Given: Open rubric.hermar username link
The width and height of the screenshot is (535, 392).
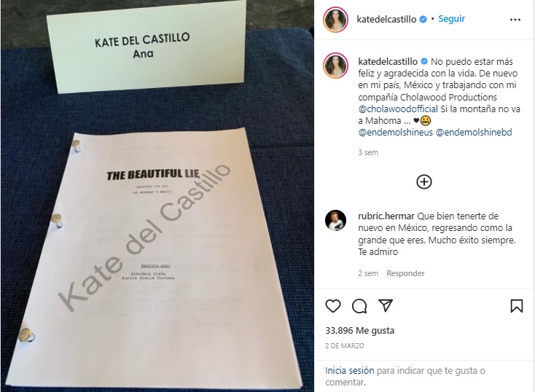Looking at the screenshot, I should tap(386, 216).
